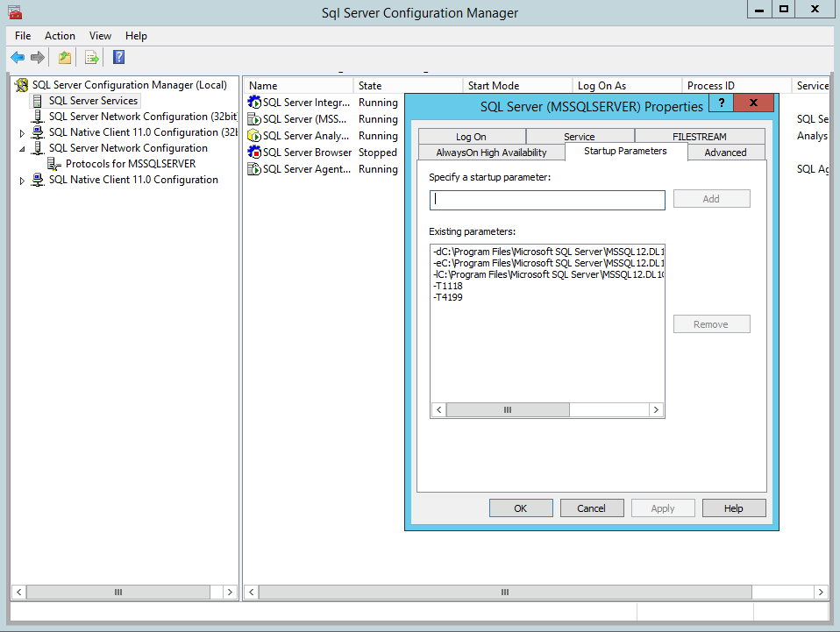840x632 pixels.
Task: Click the Start Mode column header
Action: (x=517, y=86)
